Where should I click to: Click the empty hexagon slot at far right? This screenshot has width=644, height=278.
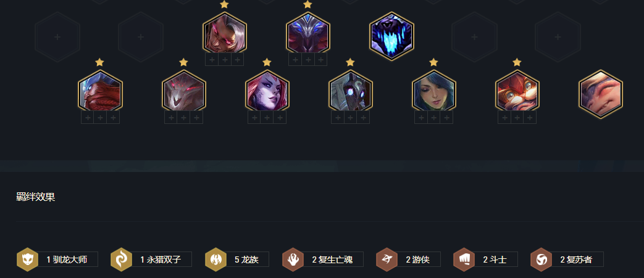(558, 37)
